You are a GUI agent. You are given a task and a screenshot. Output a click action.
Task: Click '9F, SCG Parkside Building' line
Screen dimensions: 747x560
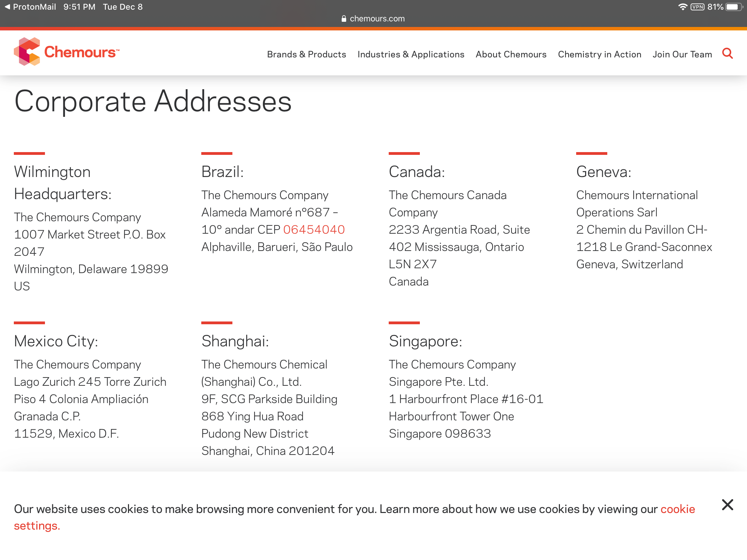click(x=269, y=399)
